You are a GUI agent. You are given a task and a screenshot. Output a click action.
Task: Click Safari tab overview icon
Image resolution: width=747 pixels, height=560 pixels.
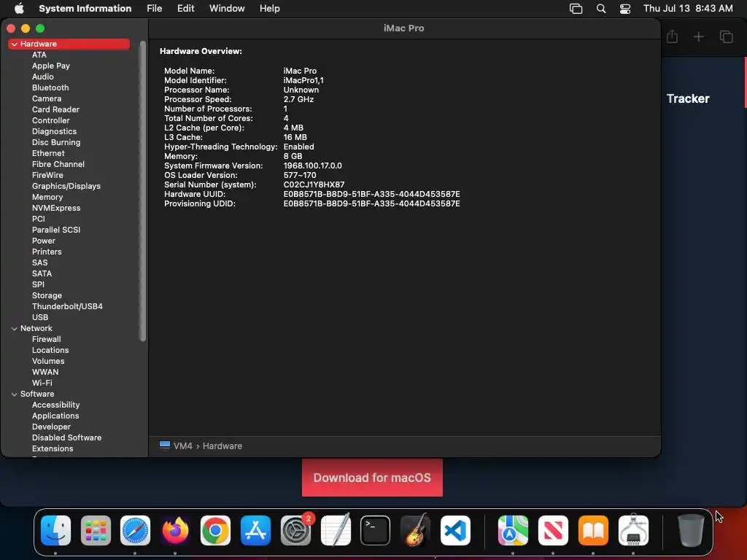click(x=726, y=36)
